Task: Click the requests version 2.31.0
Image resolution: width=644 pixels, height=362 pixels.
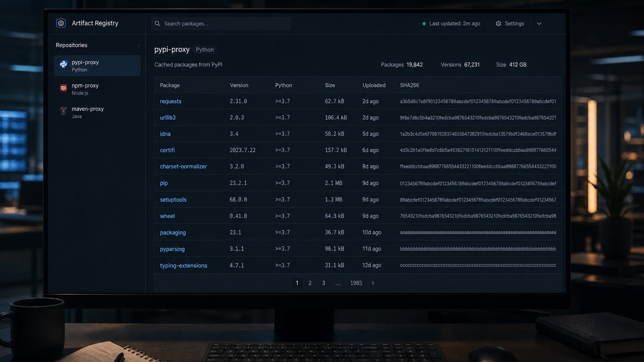Action: point(238,101)
